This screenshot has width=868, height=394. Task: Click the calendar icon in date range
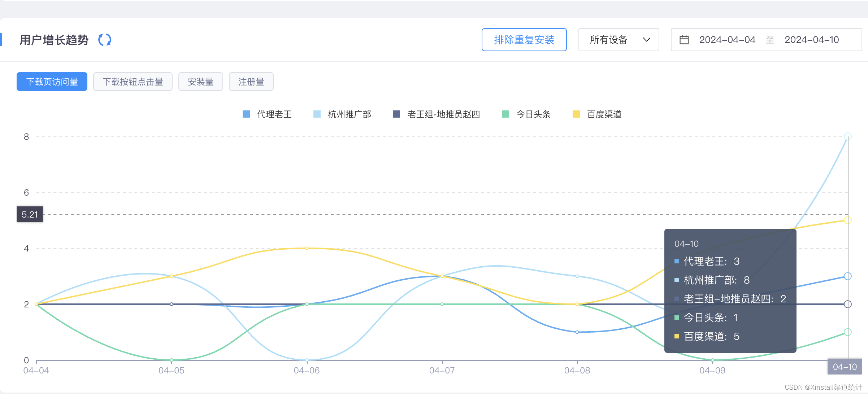point(684,40)
